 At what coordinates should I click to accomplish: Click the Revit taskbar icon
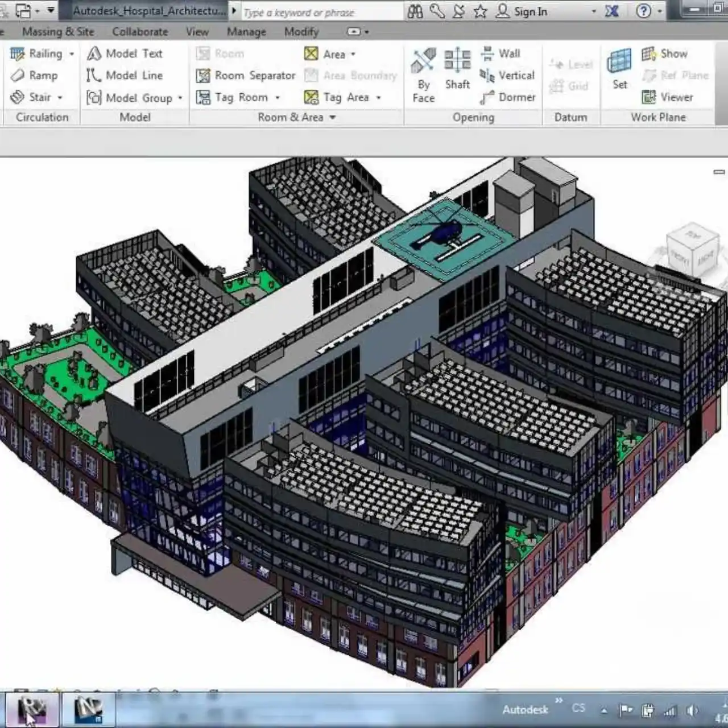(32, 709)
